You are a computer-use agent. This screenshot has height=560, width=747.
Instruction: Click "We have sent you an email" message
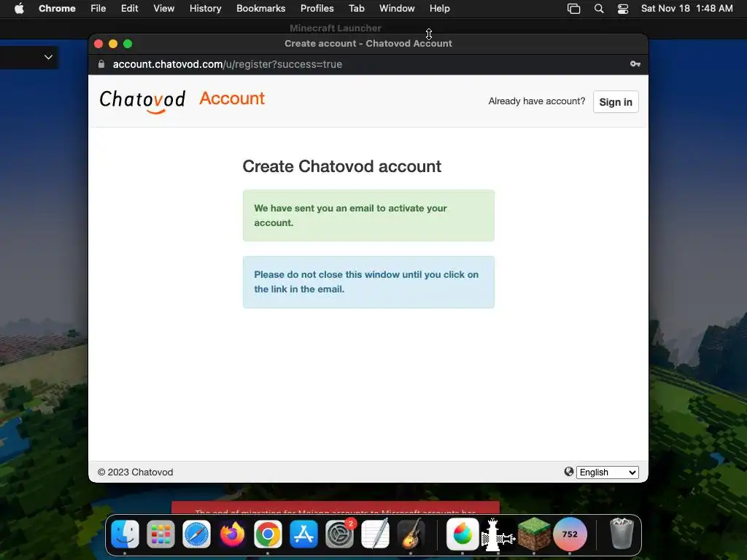coord(368,215)
